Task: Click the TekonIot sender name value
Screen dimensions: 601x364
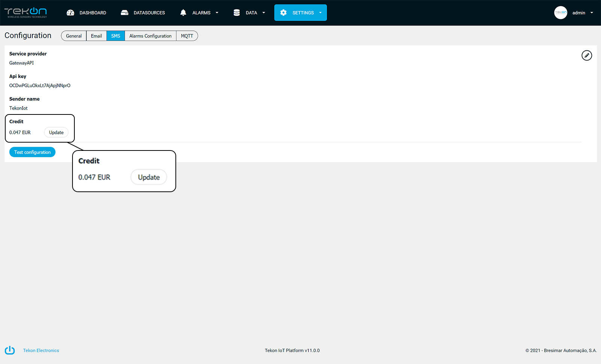Action: [18, 108]
